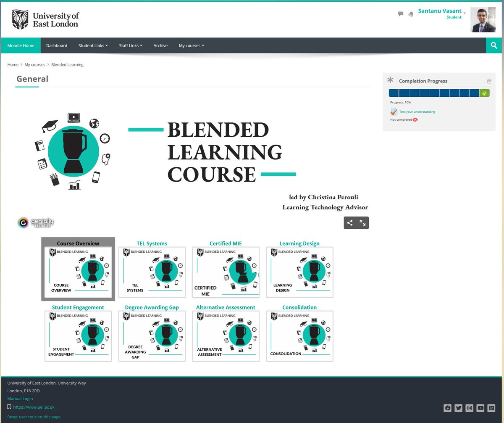Click the Course Overview thumbnail

point(78,272)
